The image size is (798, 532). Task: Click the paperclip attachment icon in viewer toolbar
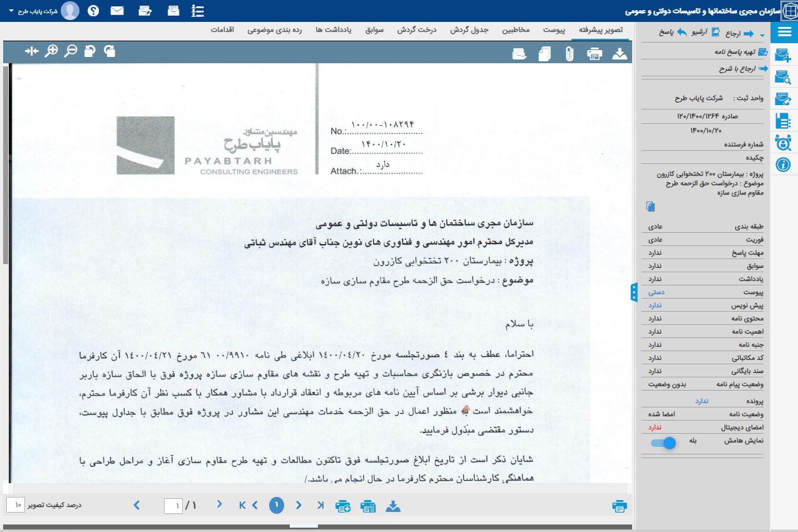point(569,54)
